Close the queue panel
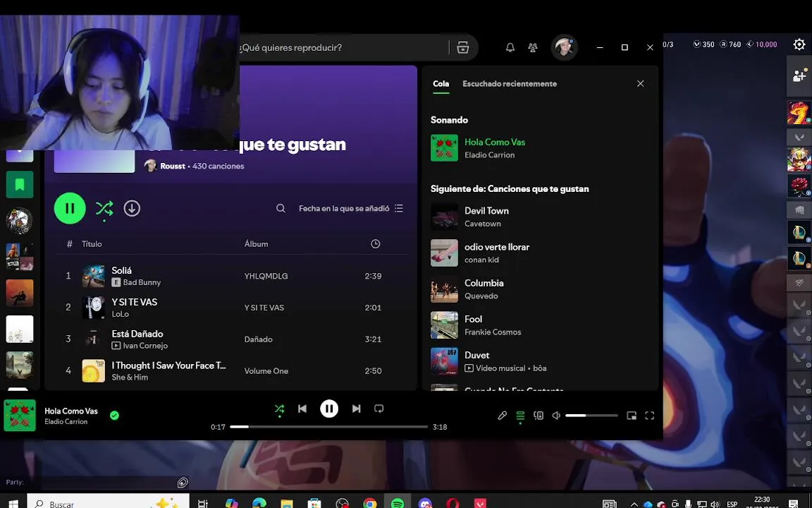 [x=641, y=83]
